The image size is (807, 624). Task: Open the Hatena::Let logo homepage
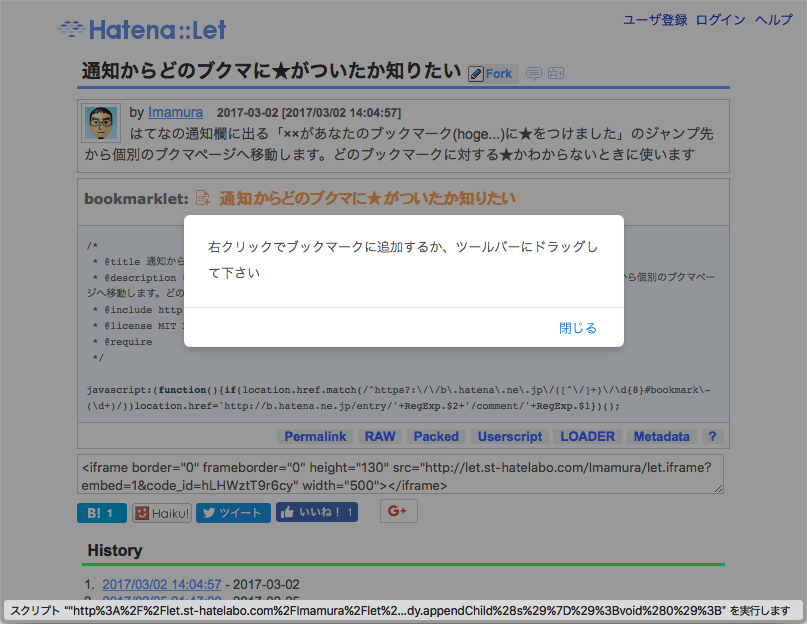142,29
